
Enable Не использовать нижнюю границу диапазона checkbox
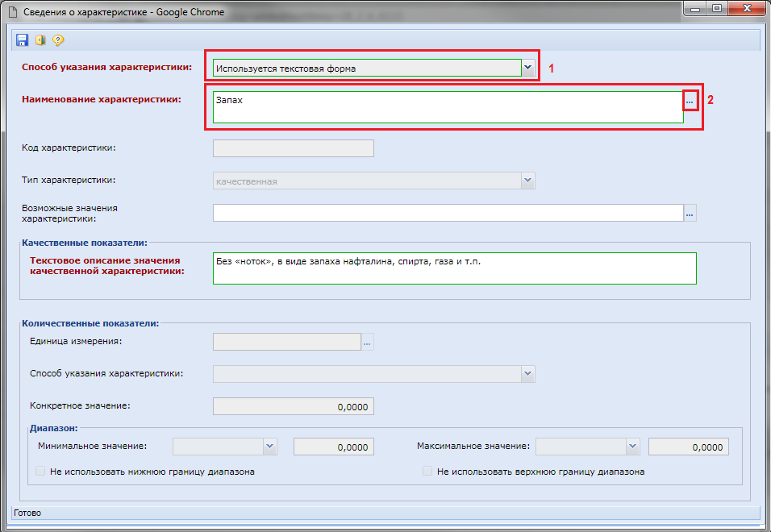(41, 472)
